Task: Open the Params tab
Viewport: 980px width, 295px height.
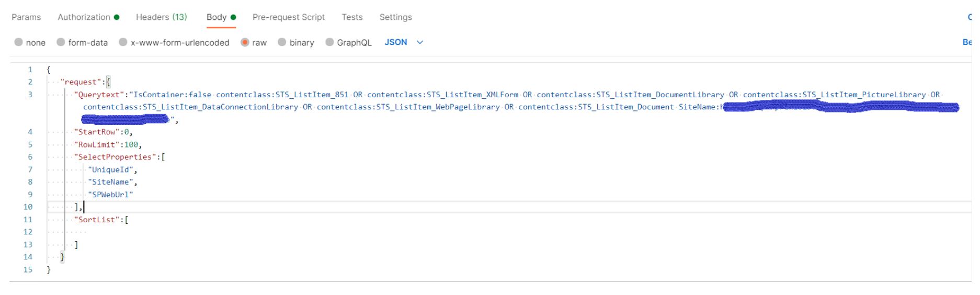Action: click(26, 17)
